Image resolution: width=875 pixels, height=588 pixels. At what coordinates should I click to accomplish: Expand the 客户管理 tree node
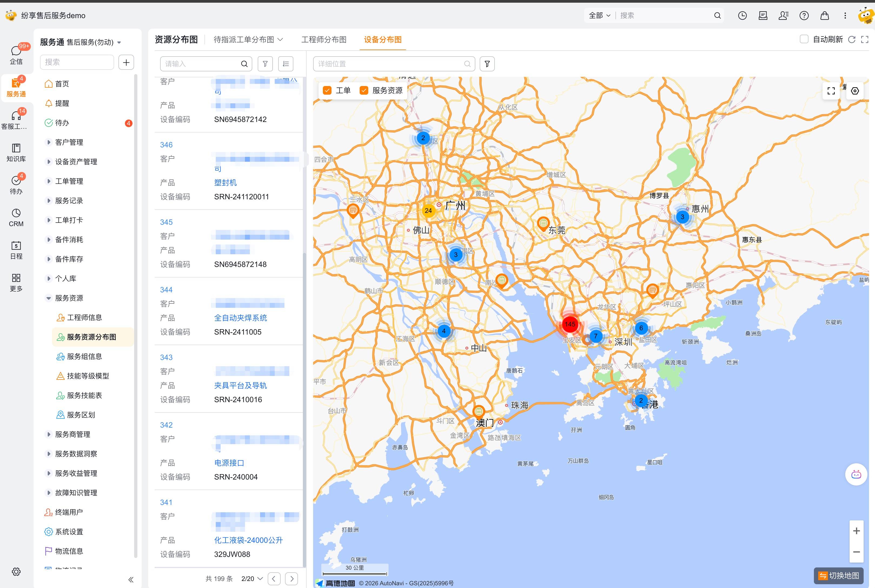click(x=49, y=142)
